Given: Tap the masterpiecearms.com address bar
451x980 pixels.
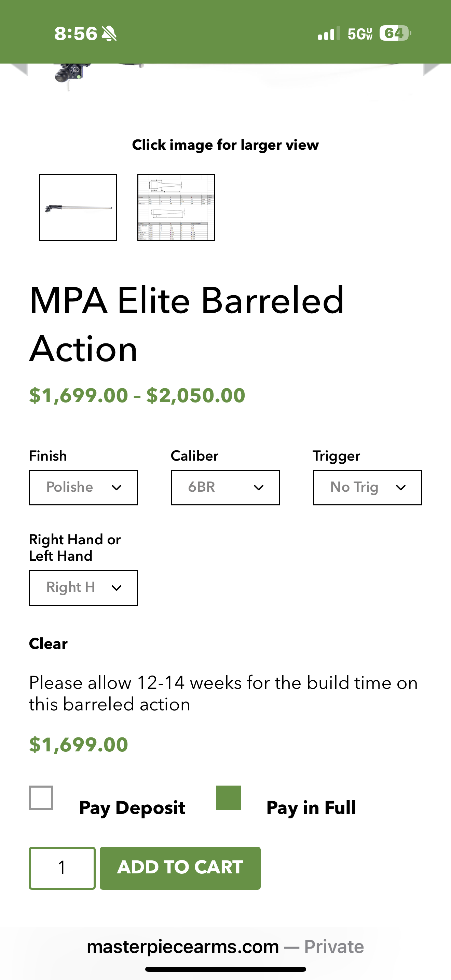Looking at the screenshot, I should click(225, 947).
